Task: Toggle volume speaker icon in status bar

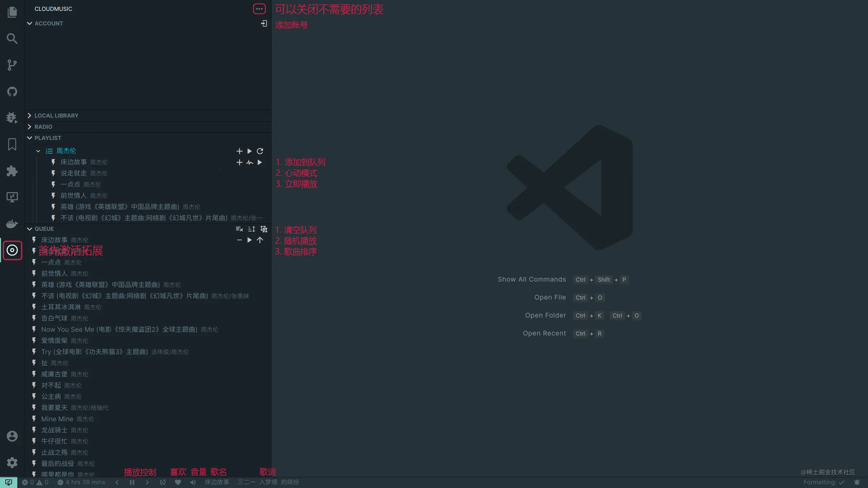Action: click(x=193, y=482)
